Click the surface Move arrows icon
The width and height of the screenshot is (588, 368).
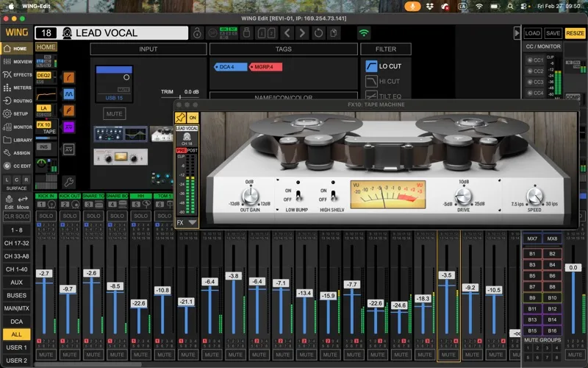tap(23, 202)
